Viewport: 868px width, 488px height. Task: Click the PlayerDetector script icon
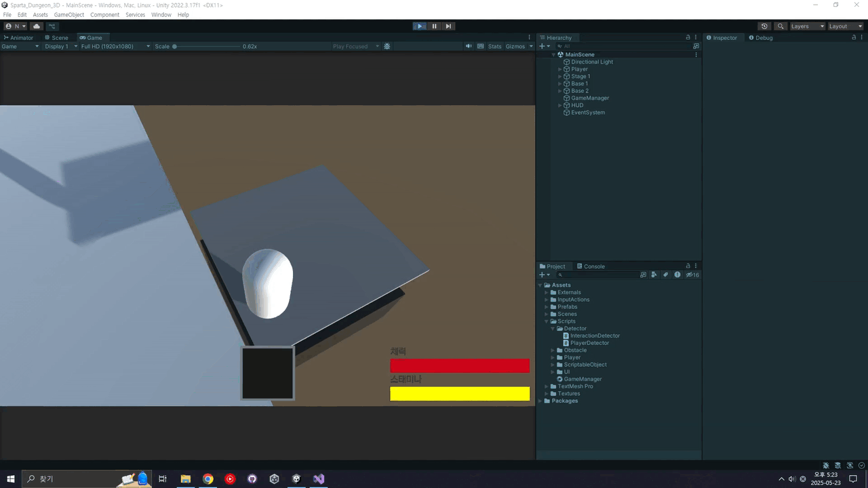pyautogui.click(x=566, y=343)
